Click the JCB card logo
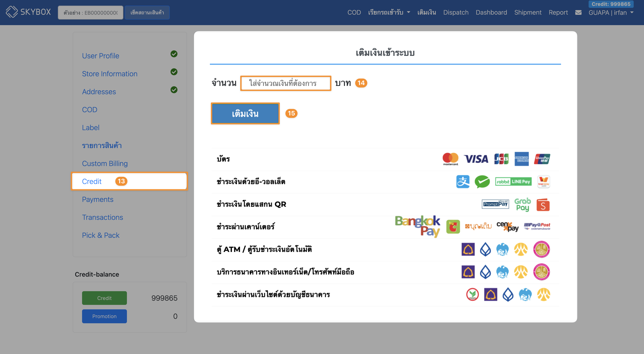This screenshot has height=354, width=644. point(501,159)
